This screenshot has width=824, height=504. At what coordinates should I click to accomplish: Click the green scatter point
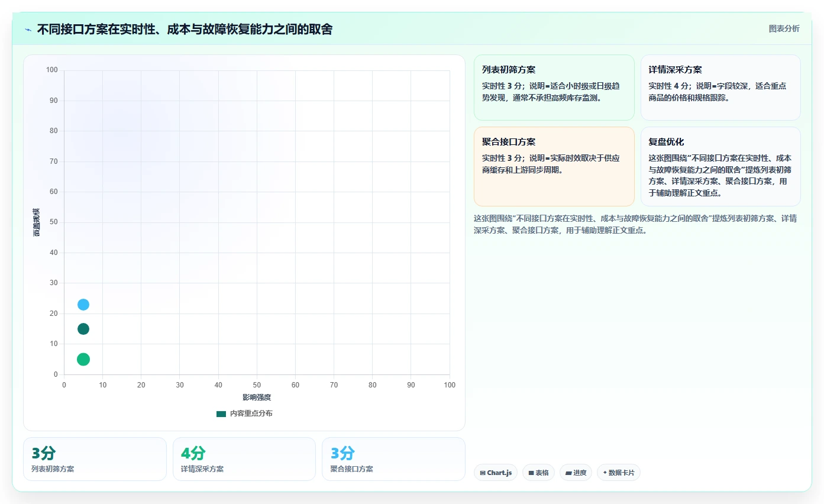tap(83, 359)
